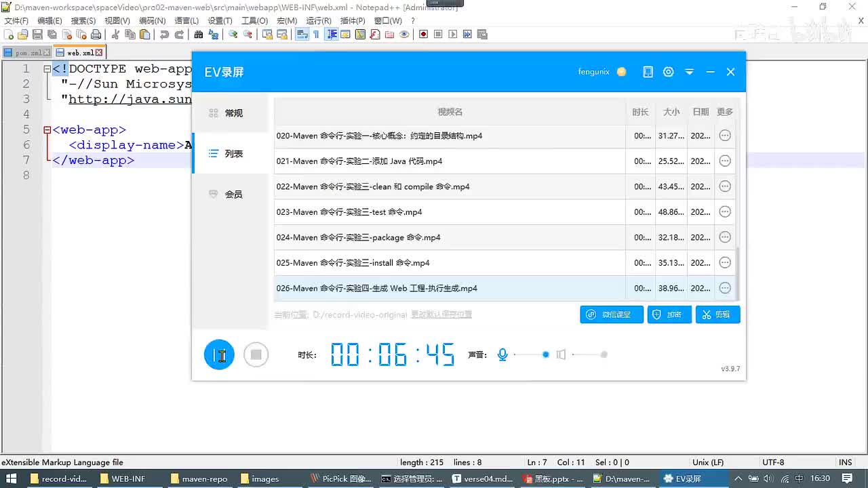This screenshot has height=488, width=868.
Task: Collapse the web-app fold on line 5
Action: click(47, 129)
